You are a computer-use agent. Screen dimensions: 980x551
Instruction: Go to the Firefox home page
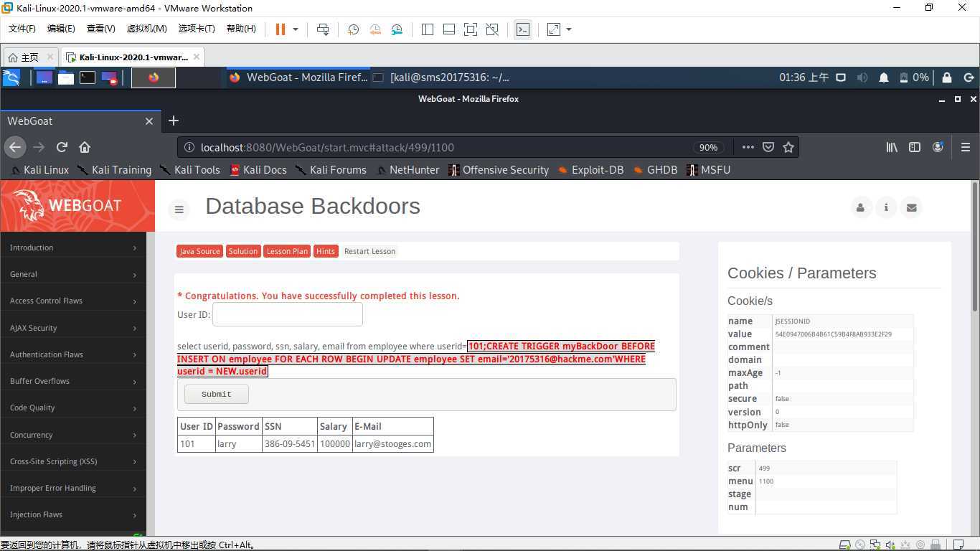click(85, 147)
